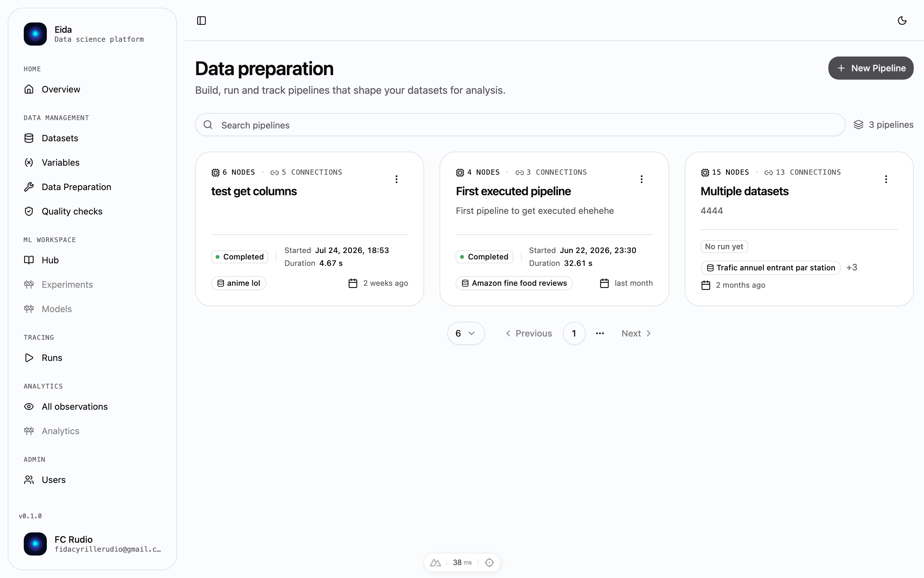This screenshot has height=578, width=924.
Task: Click the Nuxt devtools logo icon
Action: click(x=435, y=563)
